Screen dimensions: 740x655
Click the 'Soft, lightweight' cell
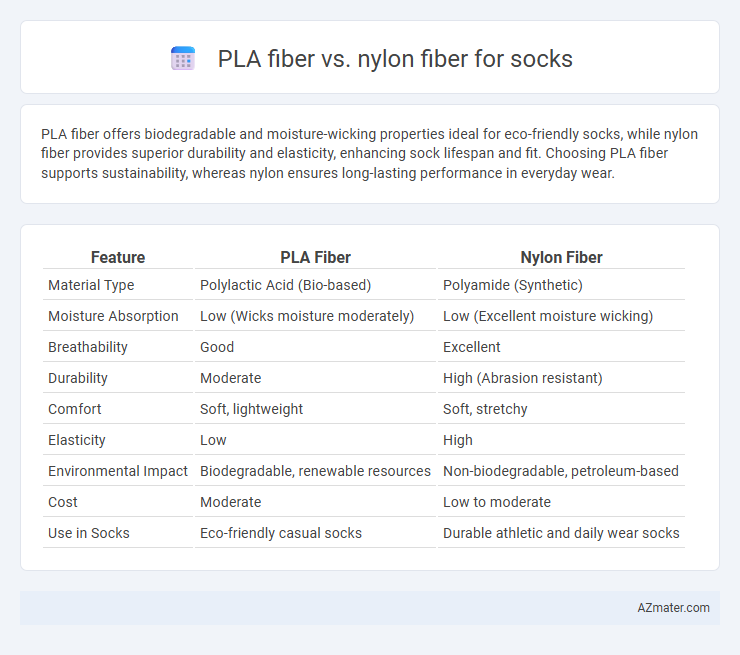(251, 409)
